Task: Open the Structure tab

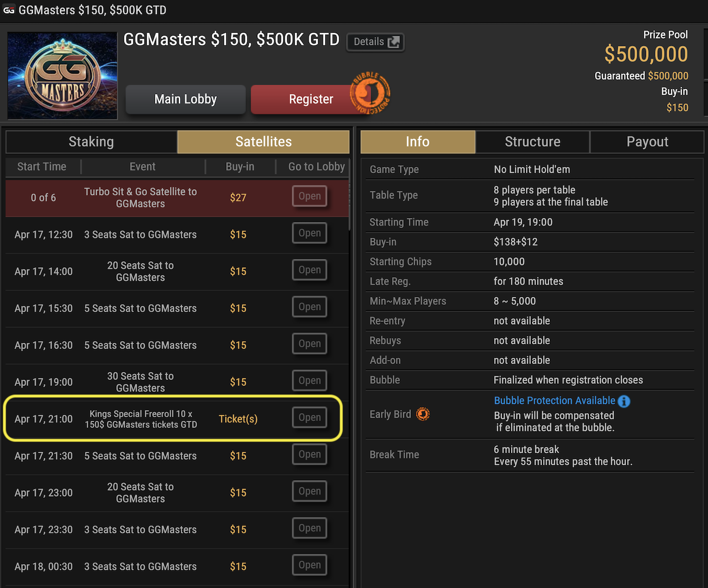Action: click(x=533, y=142)
